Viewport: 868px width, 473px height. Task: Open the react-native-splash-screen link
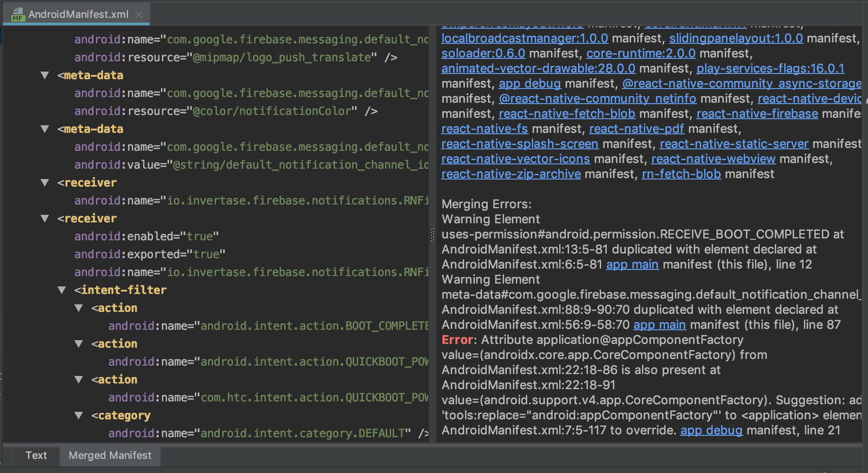[520, 144]
